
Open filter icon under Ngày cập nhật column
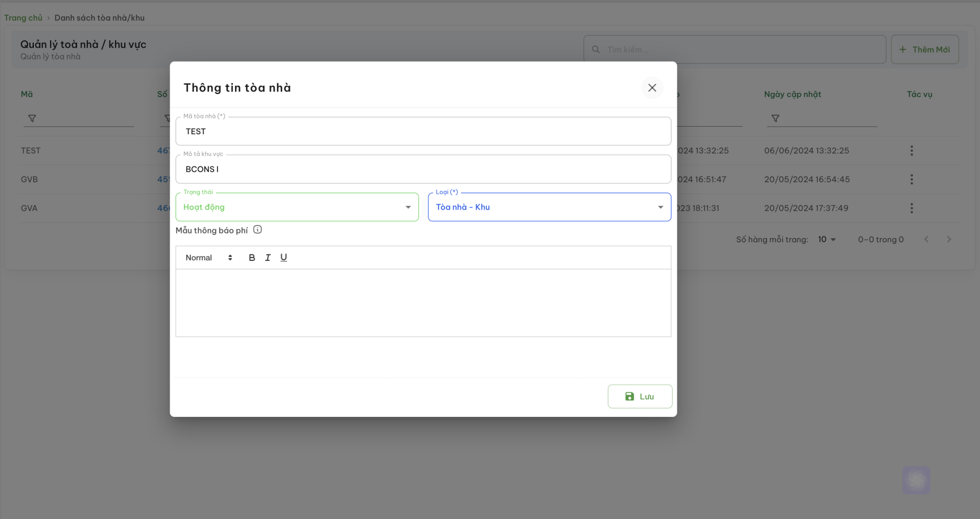[775, 119]
